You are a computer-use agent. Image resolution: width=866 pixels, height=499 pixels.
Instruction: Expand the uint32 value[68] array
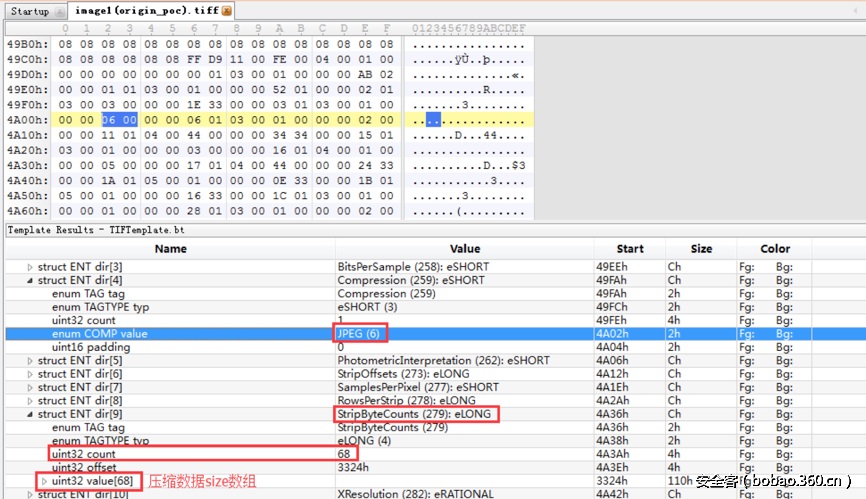click(x=43, y=481)
